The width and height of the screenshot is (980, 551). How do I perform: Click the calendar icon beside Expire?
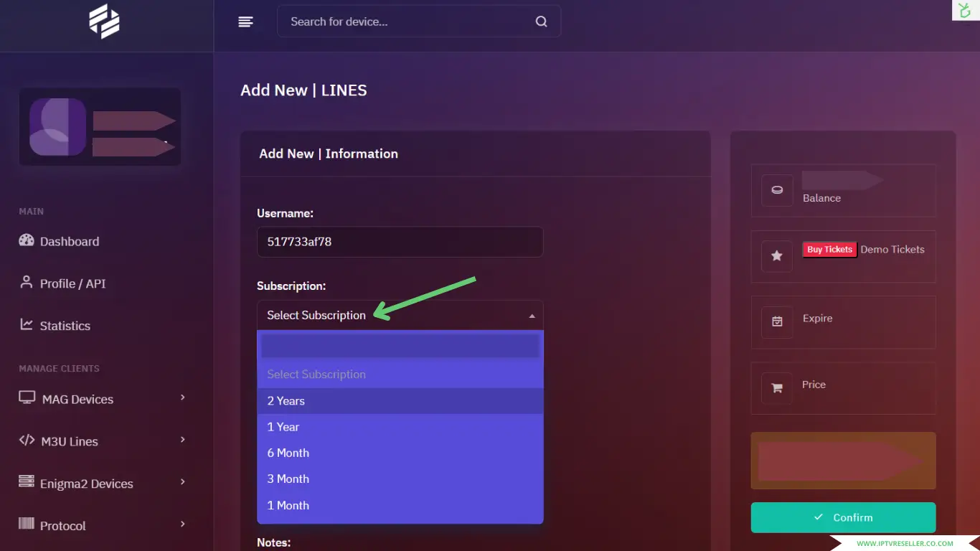[777, 322]
